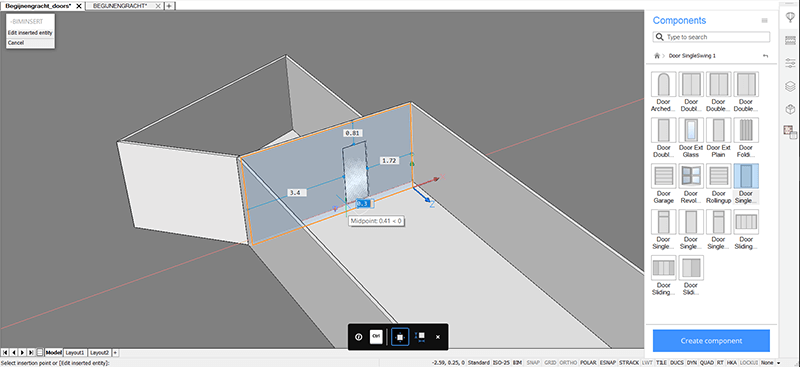The image size is (800, 367).
Task: Choose Edit inserted entity option
Action: click(30, 33)
